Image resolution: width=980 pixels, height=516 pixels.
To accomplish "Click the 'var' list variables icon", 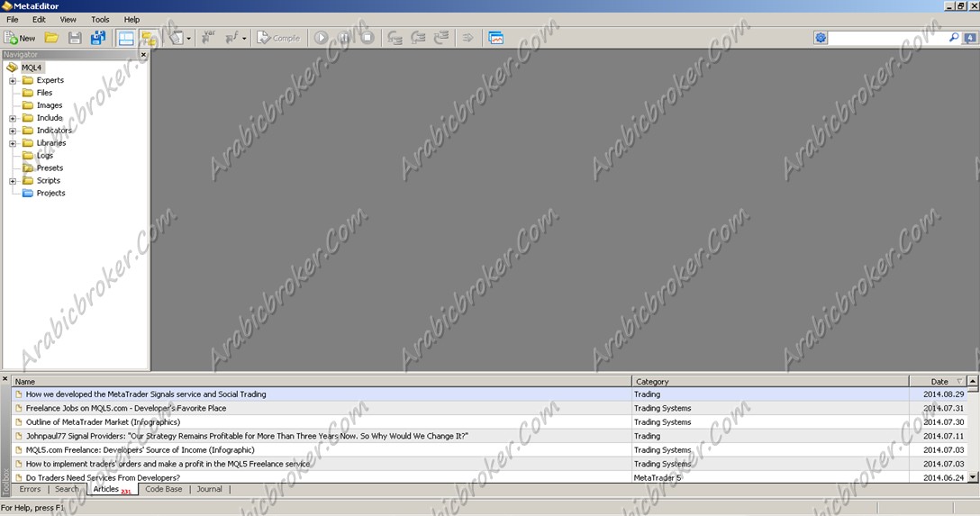I will [208, 38].
